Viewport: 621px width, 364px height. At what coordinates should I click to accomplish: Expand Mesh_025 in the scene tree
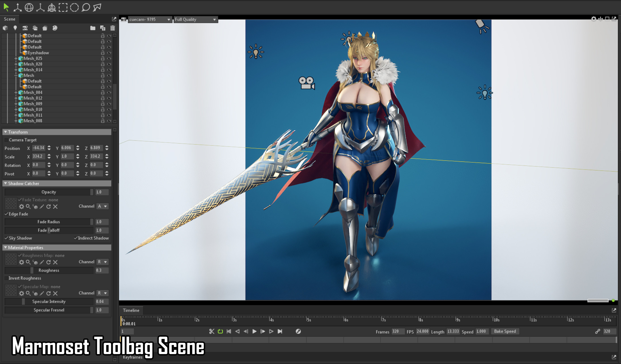click(x=16, y=58)
